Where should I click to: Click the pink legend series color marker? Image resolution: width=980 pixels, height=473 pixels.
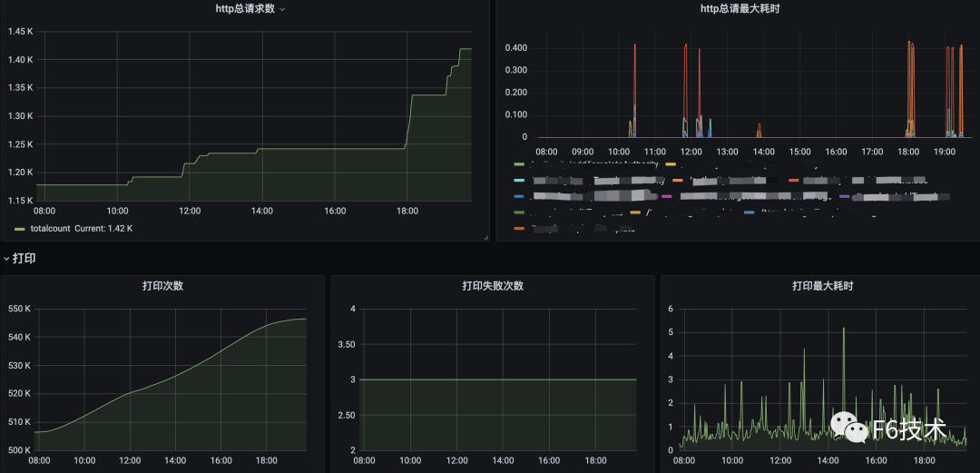[667, 196]
